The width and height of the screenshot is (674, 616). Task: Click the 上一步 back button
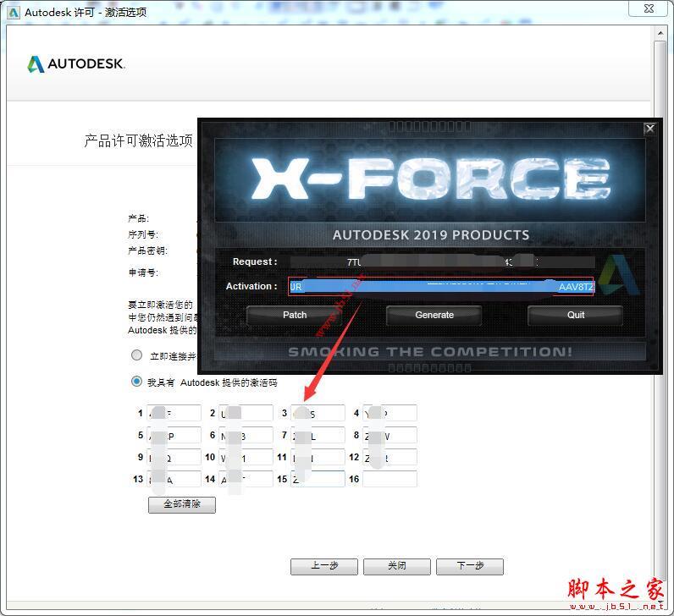coord(324,567)
